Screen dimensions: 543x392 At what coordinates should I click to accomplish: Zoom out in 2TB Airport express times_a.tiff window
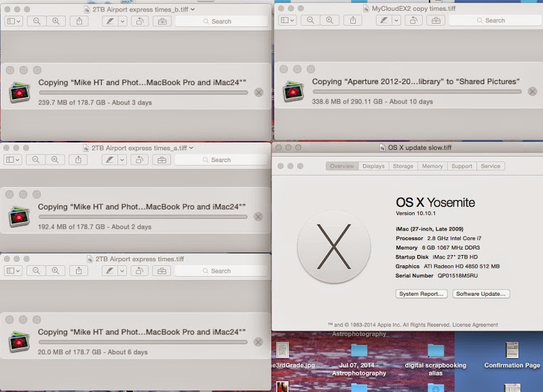pos(36,159)
